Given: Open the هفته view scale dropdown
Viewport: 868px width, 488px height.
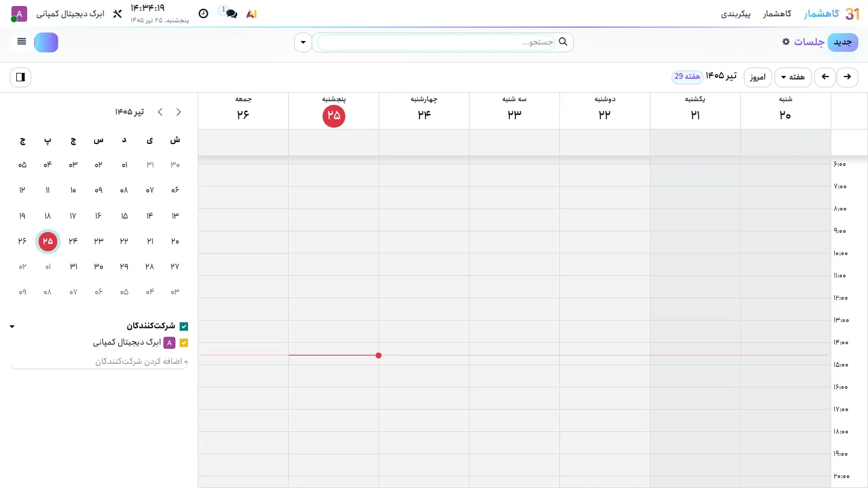Looking at the screenshot, I should click(x=793, y=77).
